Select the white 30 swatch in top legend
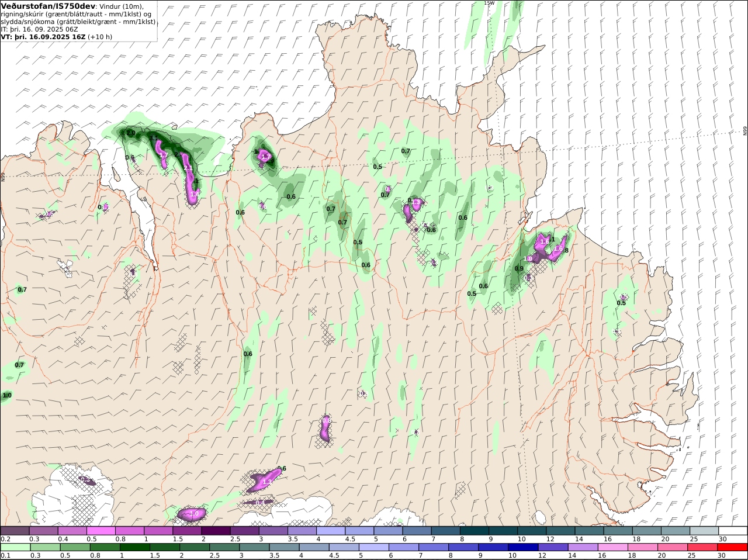 (x=733, y=531)
